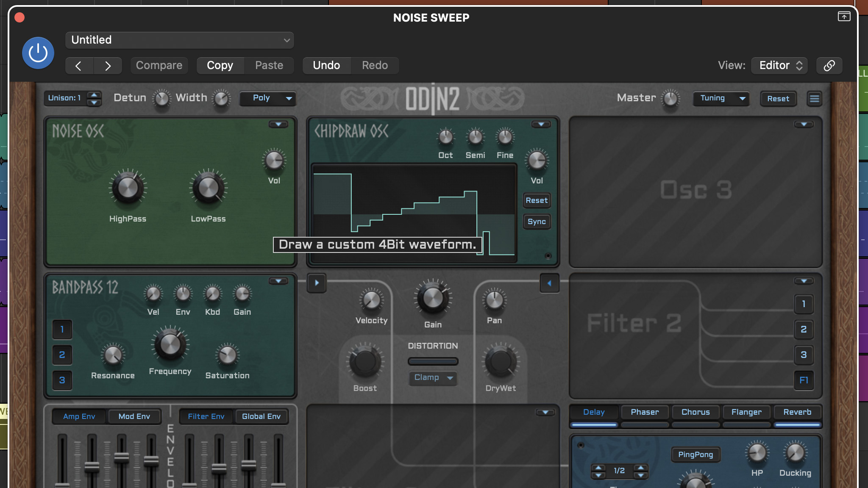Screen dimensions: 868x488
Task: Switch to the Global Env tab
Action: tap(261, 416)
